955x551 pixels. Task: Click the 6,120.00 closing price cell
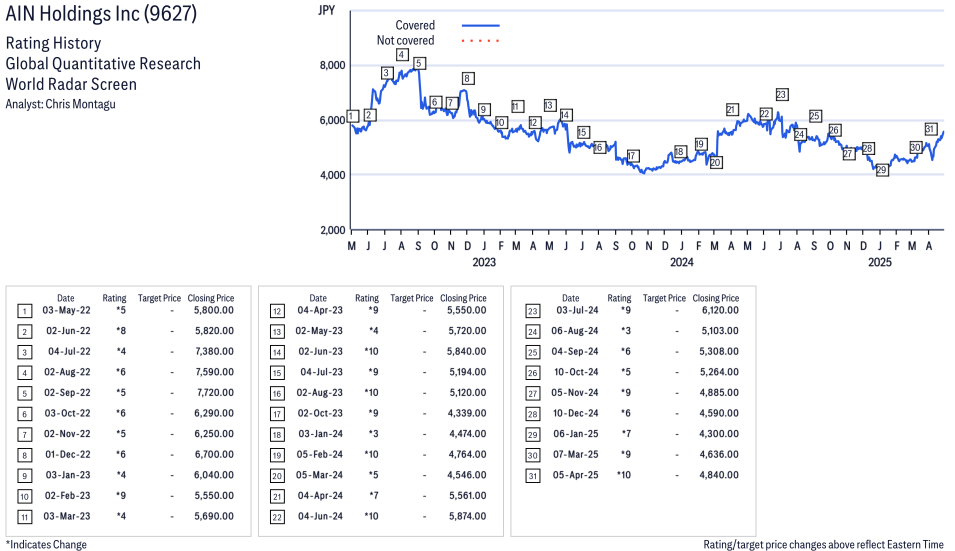click(721, 310)
